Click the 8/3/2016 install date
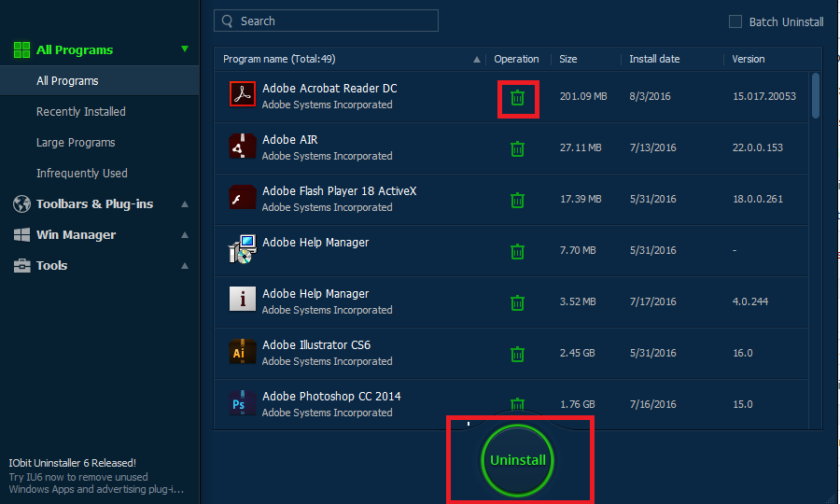840x504 pixels. click(650, 96)
